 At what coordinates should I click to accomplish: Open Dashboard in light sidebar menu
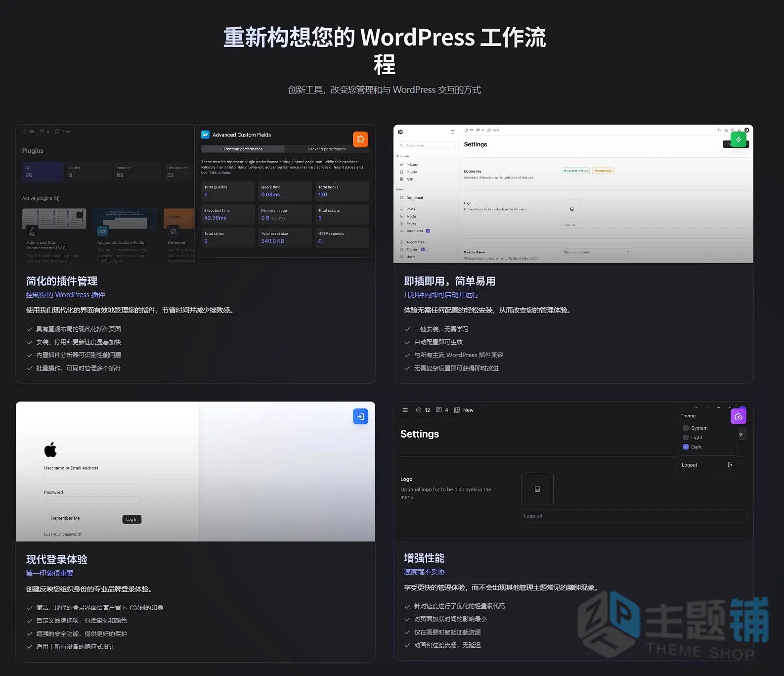[x=414, y=198]
